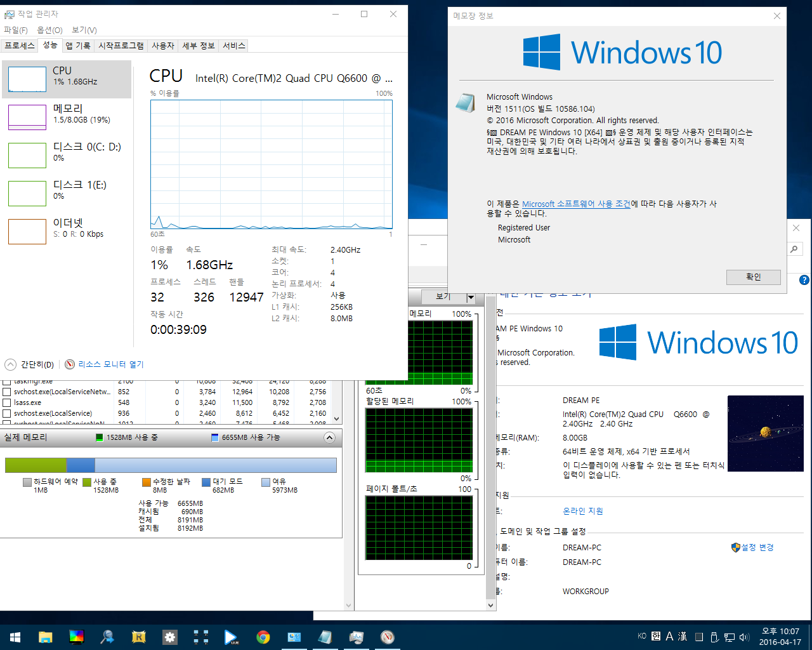Open the Windows Start menu
This screenshot has height=650, width=812.
[15, 637]
